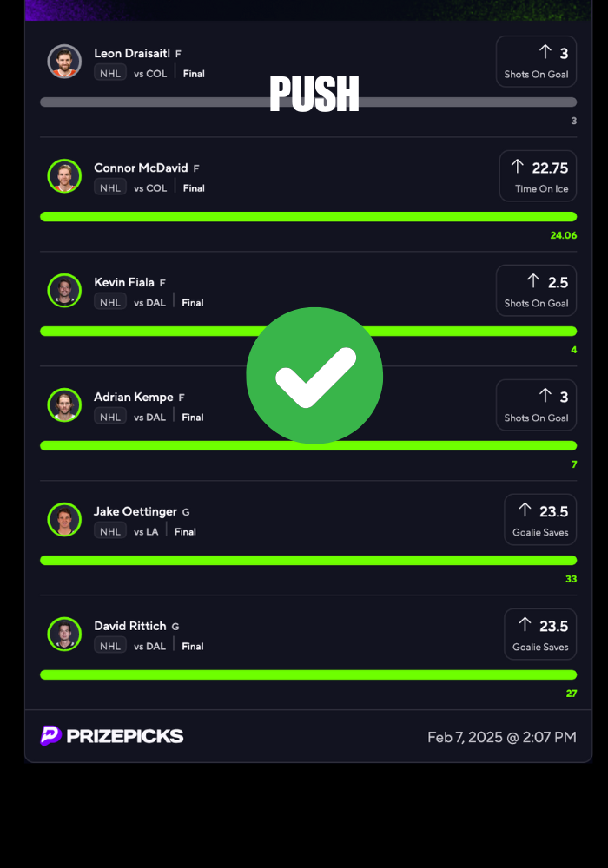
Task: Select Kevin Fiala's profile picture
Action: pos(64,291)
